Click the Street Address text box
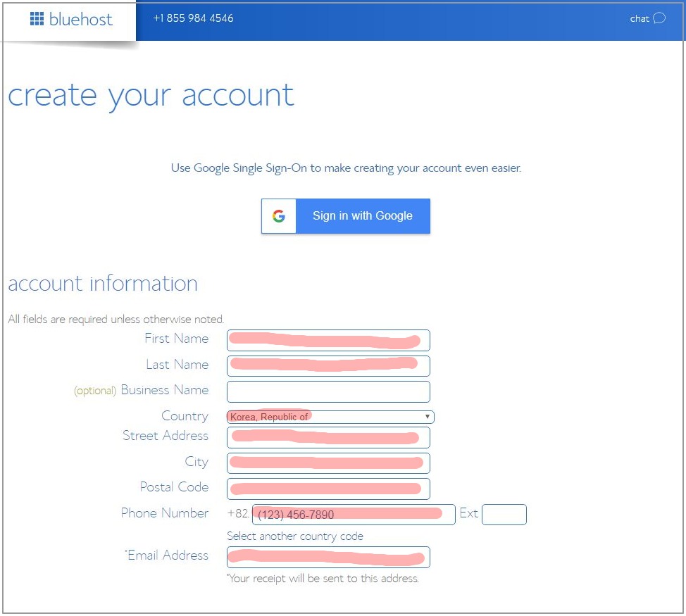Screen dimensions: 686x616 tap(328, 437)
